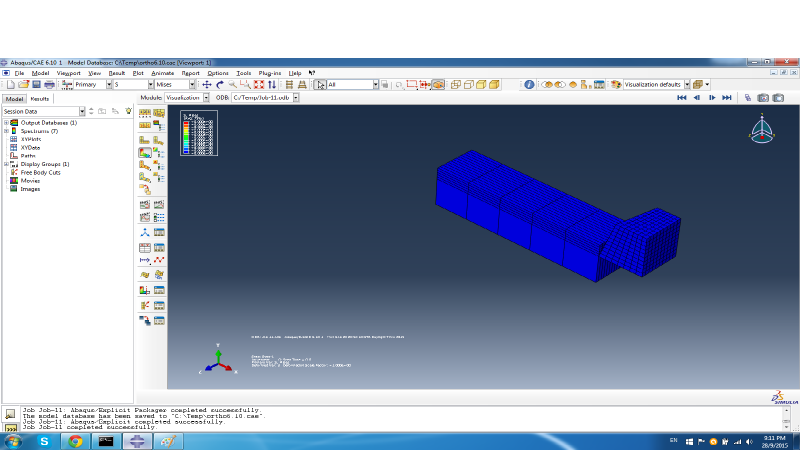
Task: Toggle hidden-line render style
Action: click(x=468, y=85)
